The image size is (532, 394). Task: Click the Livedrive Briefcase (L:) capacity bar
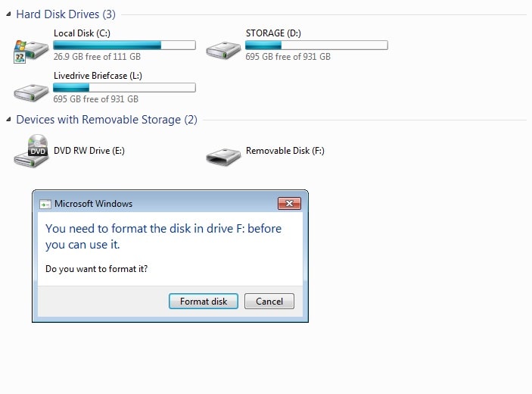[124, 88]
